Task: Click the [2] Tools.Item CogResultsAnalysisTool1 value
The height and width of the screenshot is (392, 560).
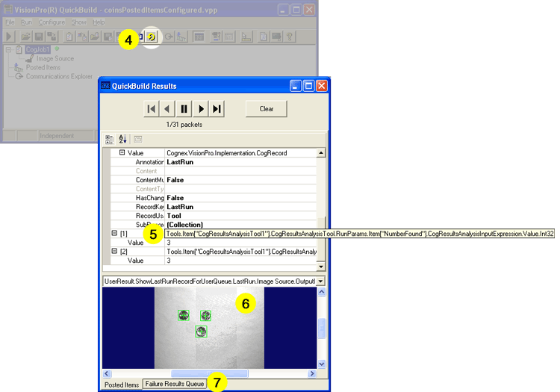Action: 241,252
